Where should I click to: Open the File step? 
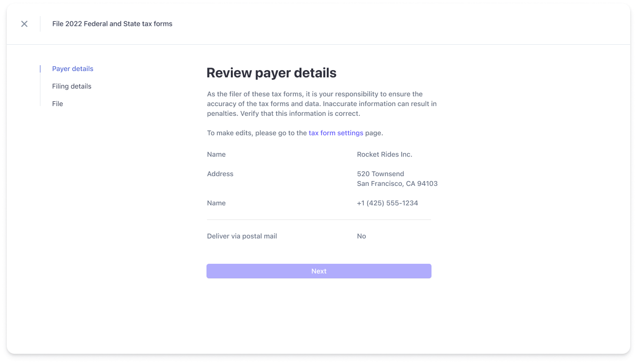pyautogui.click(x=57, y=103)
